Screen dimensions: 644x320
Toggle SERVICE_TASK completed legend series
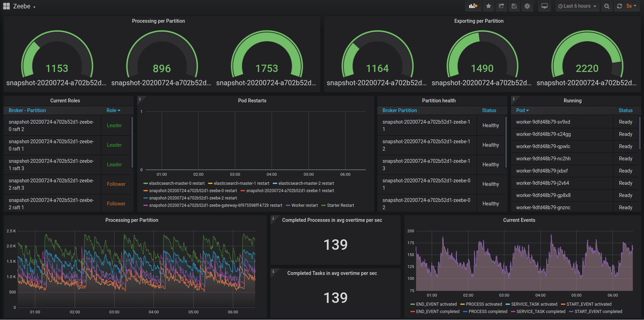[541, 312]
